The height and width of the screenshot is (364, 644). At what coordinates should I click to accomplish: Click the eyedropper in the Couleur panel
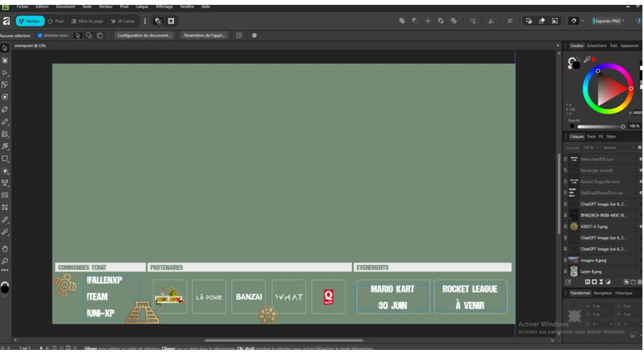point(588,60)
